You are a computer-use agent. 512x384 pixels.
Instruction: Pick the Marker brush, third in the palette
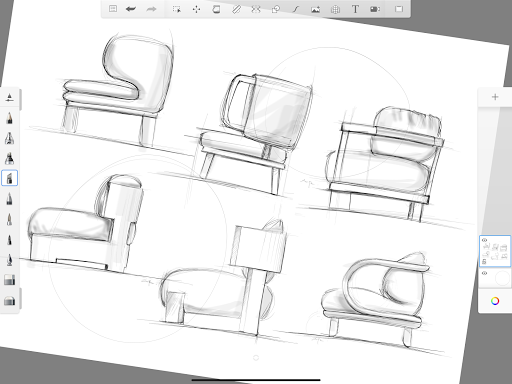coord(9,158)
